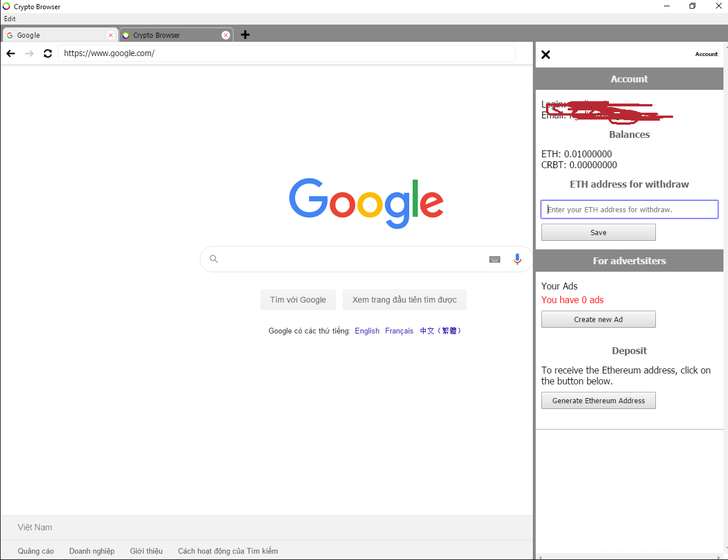Screen dimensions: 728x560
Task: Reload the page with refresh icon
Action: pyautogui.click(x=48, y=53)
